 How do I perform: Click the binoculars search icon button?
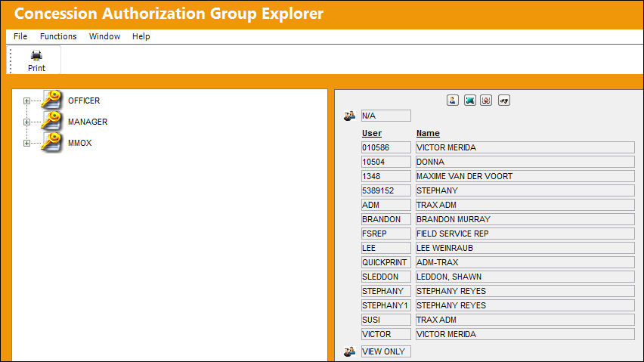[504, 101]
